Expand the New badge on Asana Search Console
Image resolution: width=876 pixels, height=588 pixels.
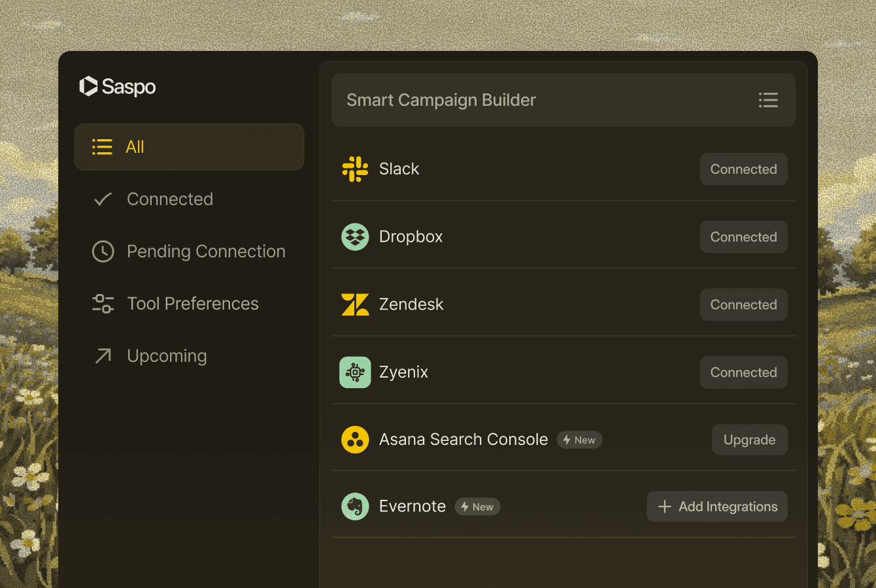point(579,440)
